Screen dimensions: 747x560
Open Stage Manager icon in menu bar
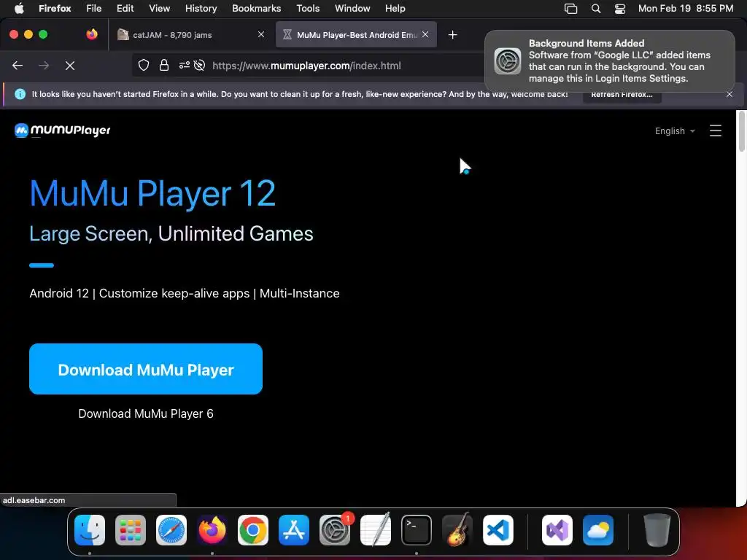tap(570, 8)
